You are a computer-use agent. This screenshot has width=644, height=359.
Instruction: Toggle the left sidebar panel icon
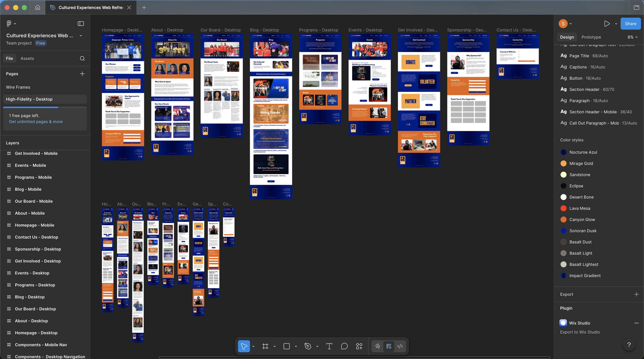[81, 24]
